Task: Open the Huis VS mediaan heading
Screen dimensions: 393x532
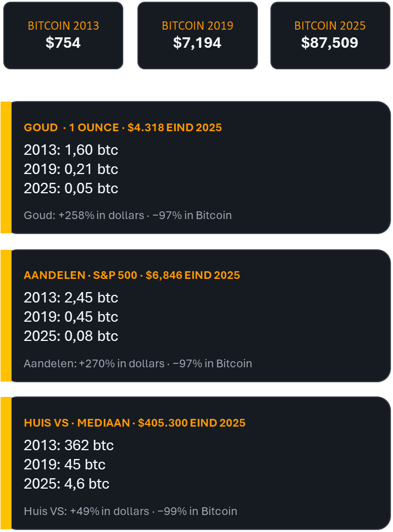Action: click(x=135, y=423)
